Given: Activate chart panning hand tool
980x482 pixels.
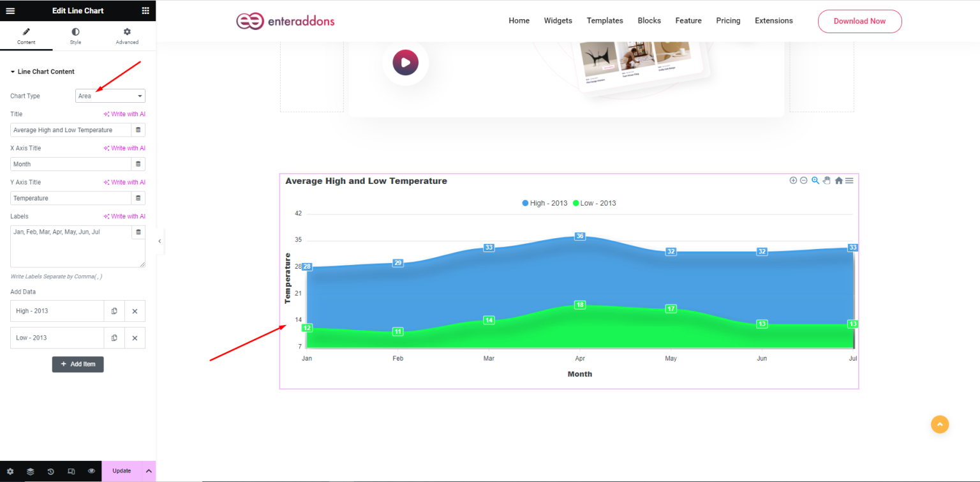Looking at the screenshot, I should pyautogui.click(x=827, y=181).
